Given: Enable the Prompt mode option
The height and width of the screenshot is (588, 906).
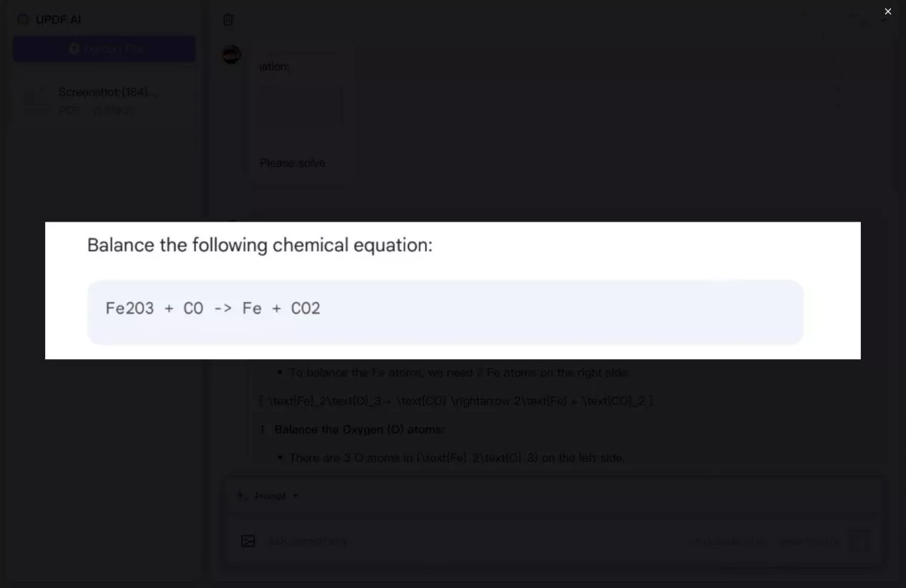Looking at the screenshot, I should click(270, 495).
